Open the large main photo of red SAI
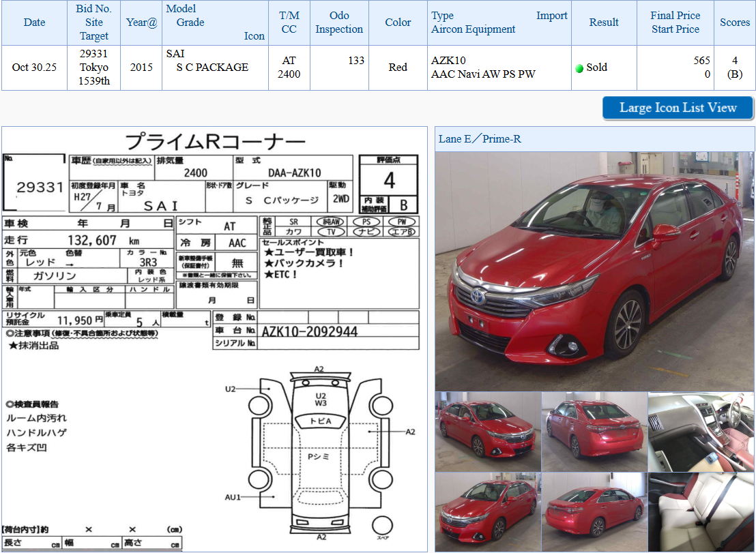The width and height of the screenshot is (756, 553). (594, 271)
